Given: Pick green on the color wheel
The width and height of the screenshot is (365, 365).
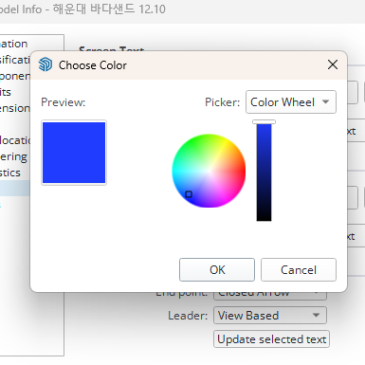Looking at the screenshot, I should coord(192,142).
